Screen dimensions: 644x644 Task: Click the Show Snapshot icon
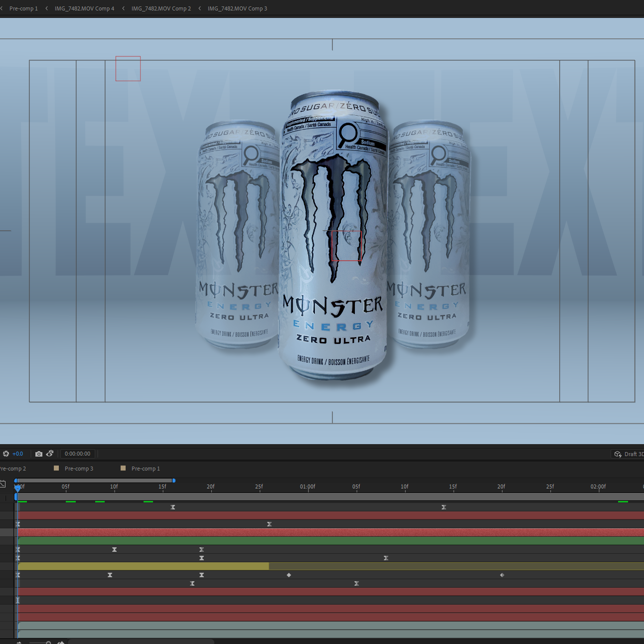[50, 454]
